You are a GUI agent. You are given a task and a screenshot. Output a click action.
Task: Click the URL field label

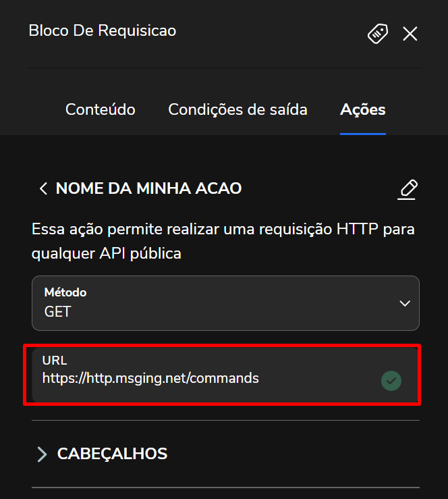point(55,361)
